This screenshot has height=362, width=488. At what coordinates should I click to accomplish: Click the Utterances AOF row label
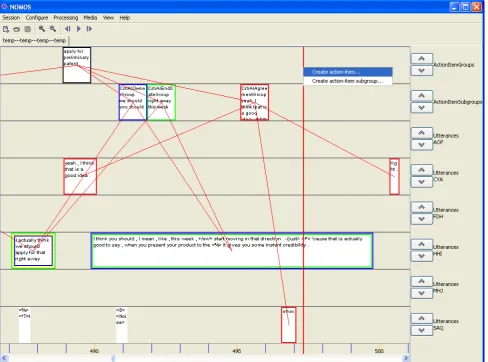tap(446, 139)
